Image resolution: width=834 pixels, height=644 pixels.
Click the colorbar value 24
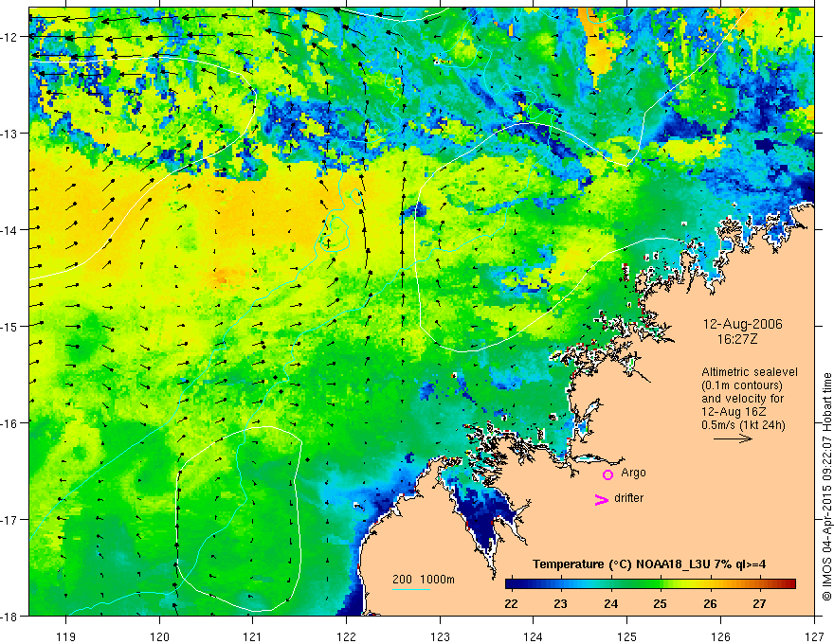[610, 603]
